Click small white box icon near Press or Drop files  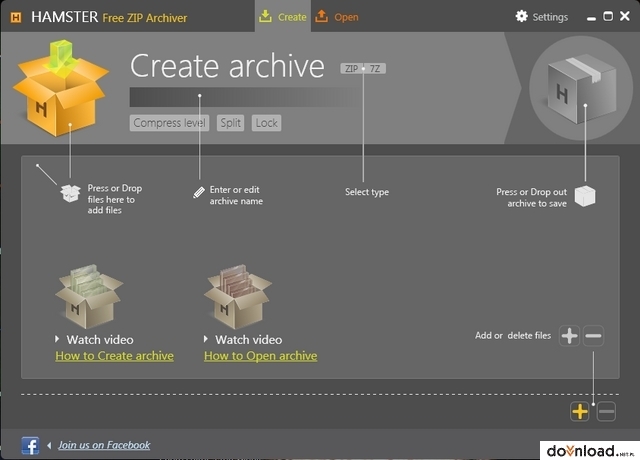click(70, 193)
